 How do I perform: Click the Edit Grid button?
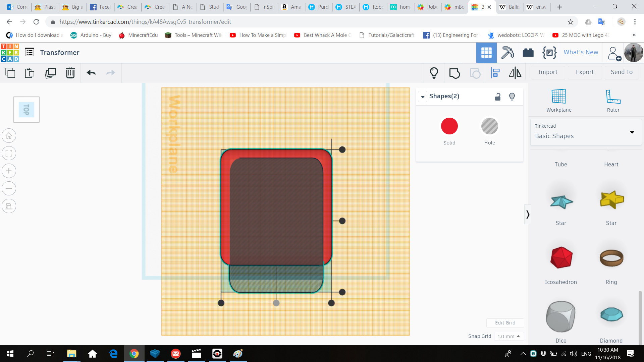click(x=505, y=323)
